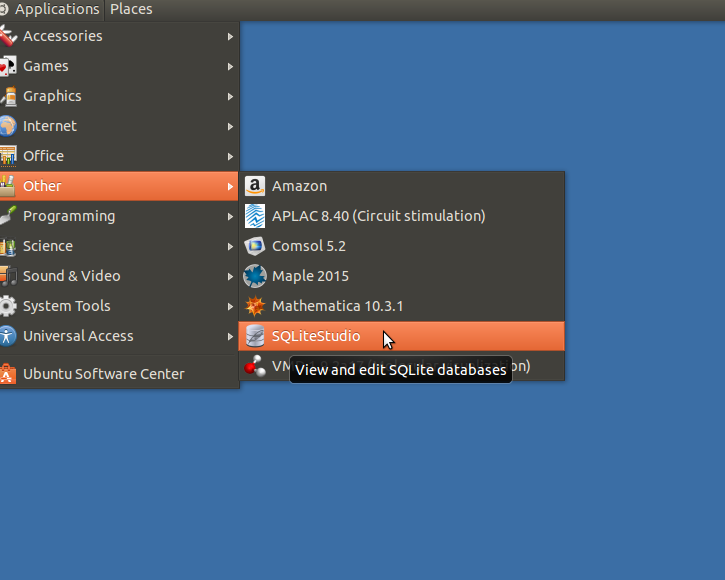Click the Sound & Video icon
Viewport: 725px width, 580px height.
(x=8, y=276)
